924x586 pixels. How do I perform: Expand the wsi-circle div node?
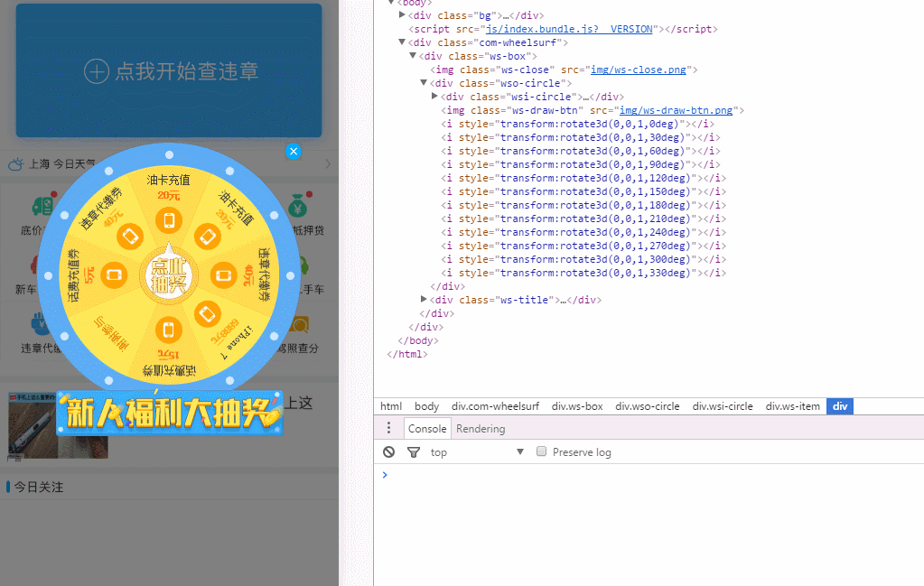tap(434, 96)
